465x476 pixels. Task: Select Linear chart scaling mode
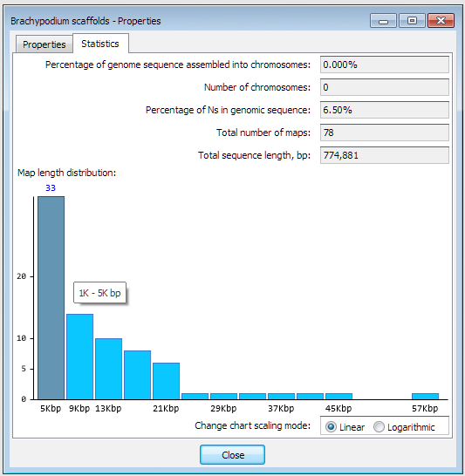(x=345, y=427)
